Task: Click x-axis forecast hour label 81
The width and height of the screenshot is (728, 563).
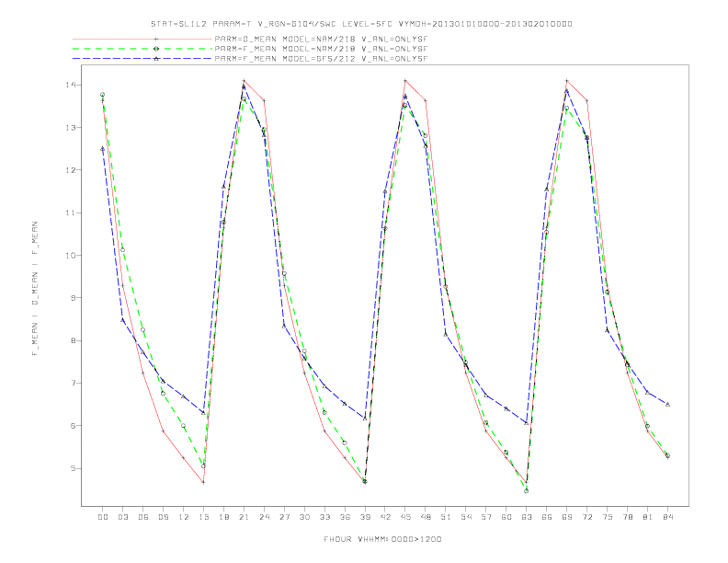Action: 648,517
